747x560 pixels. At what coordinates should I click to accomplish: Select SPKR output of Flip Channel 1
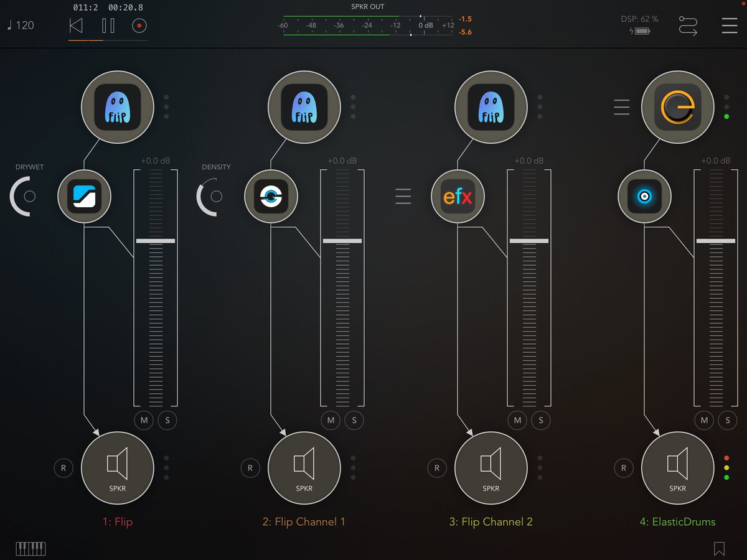point(304,468)
